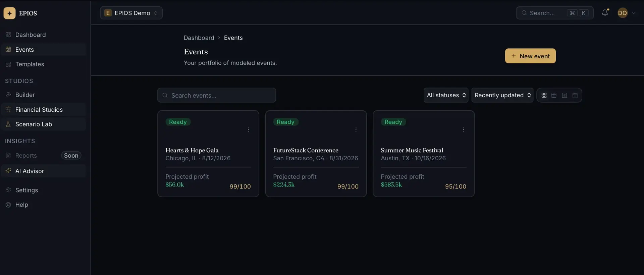Click the plus icon on New event
The height and width of the screenshot is (275, 644).
point(514,56)
